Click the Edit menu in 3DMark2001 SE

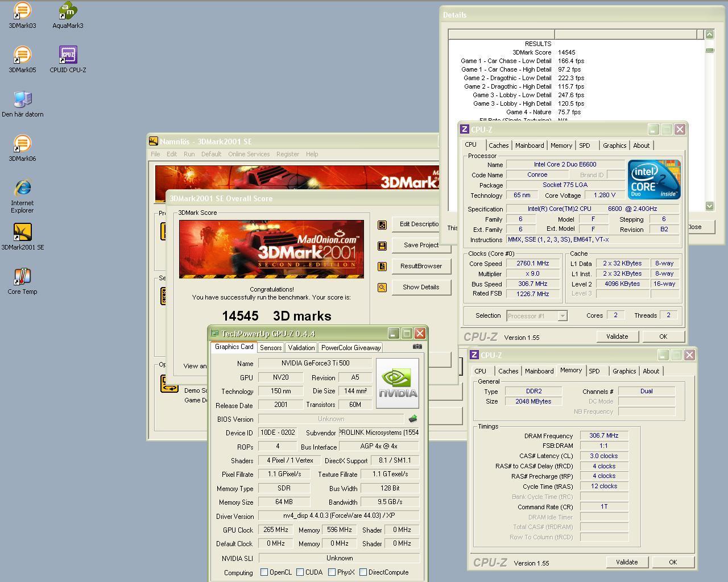tap(172, 154)
